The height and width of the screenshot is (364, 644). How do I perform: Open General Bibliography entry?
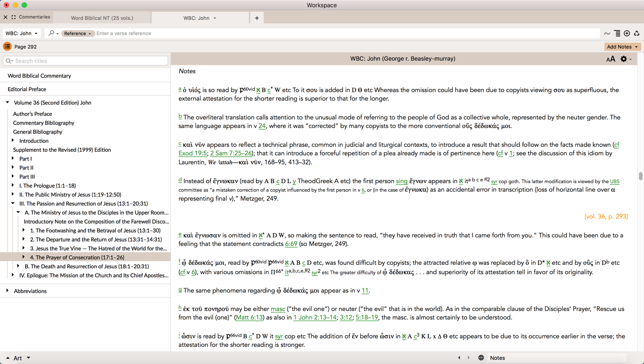(38, 132)
